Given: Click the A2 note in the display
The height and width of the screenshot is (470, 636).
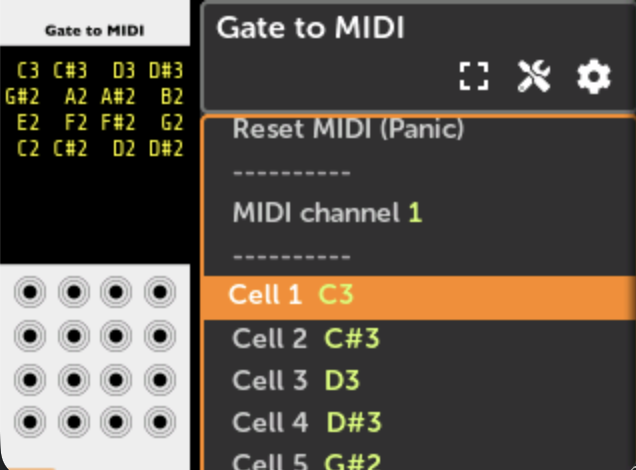Looking at the screenshot, I should click(76, 97).
